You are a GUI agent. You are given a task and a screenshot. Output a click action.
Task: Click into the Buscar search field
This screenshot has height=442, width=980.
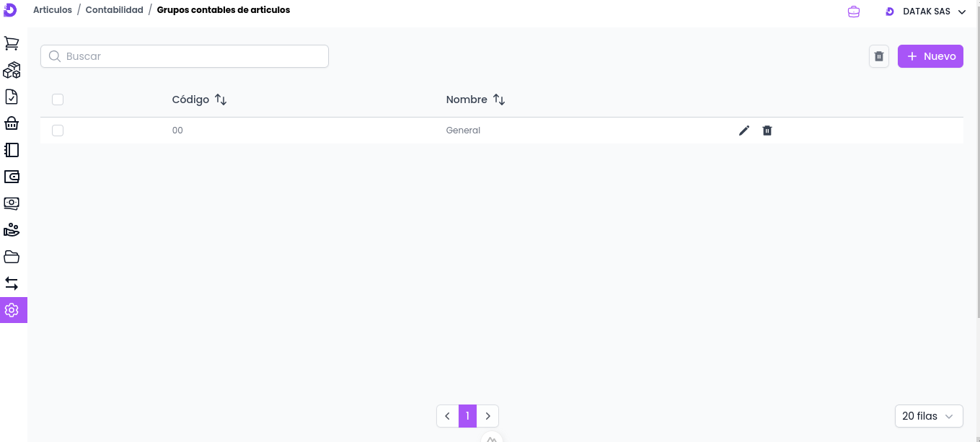tap(185, 56)
